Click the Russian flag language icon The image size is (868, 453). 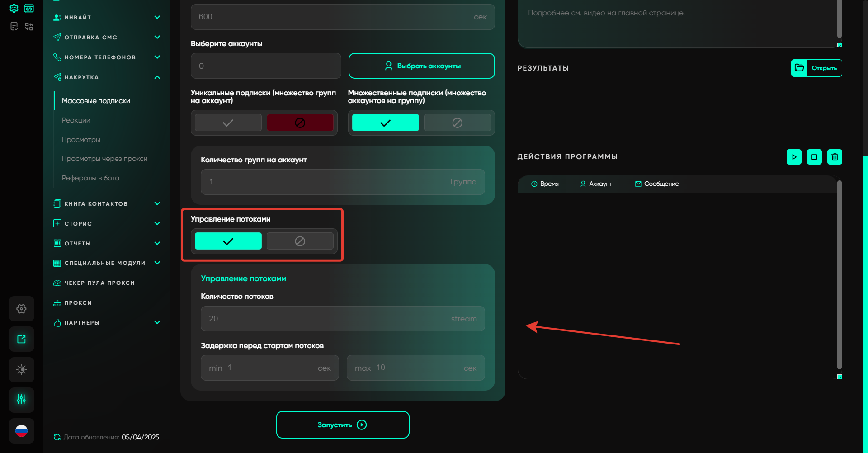[x=21, y=431]
